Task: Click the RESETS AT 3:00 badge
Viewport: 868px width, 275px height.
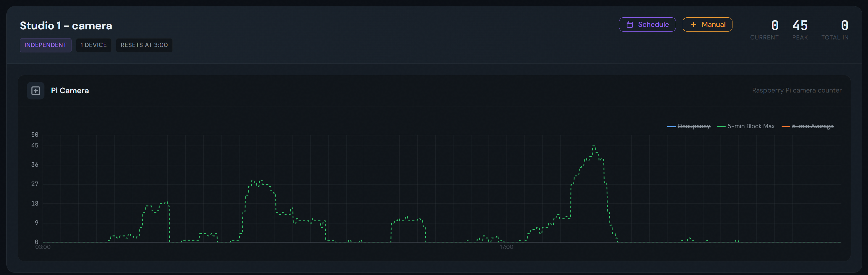Action: tap(144, 45)
